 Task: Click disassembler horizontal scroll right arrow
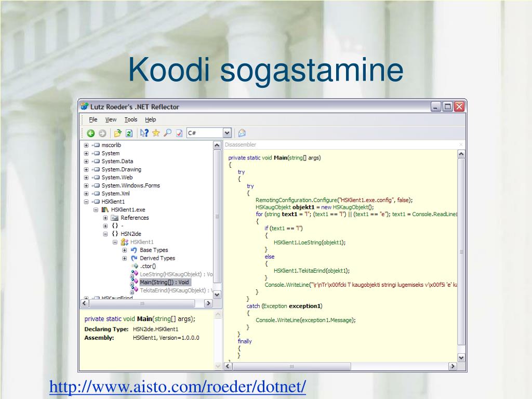coord(453,366)
